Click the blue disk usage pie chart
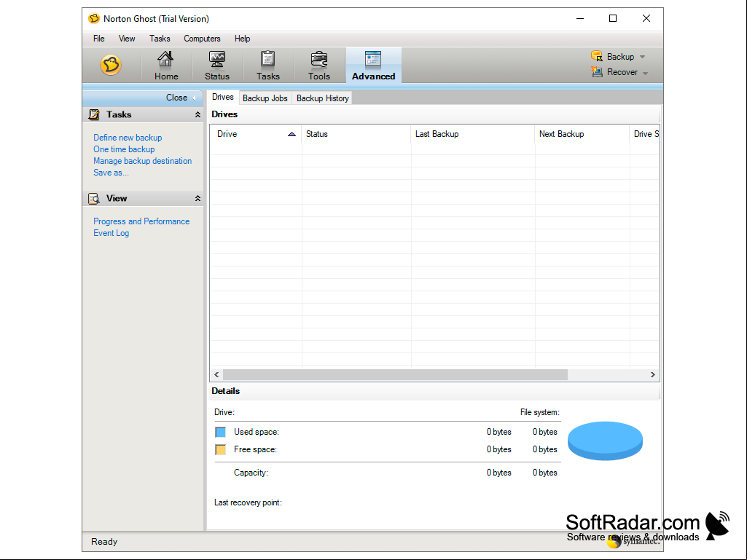Screen dimensions: 747x560 pos(605,441)
